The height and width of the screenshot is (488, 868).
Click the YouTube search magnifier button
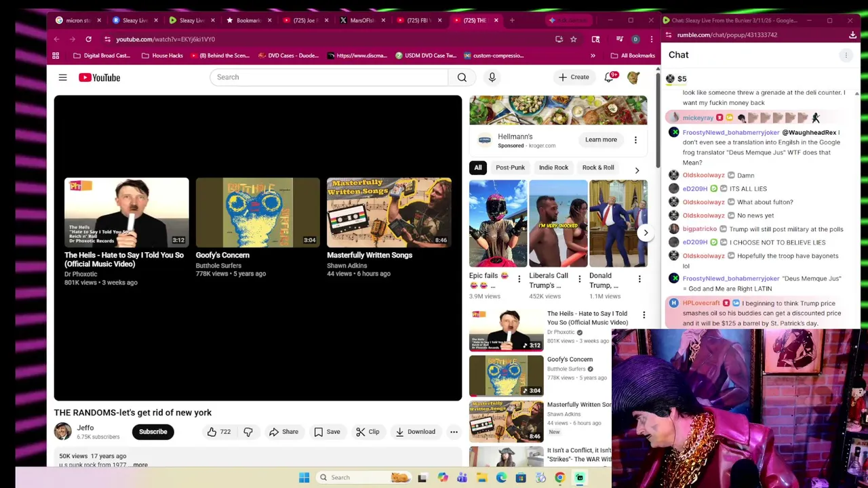tap(462, 77)
